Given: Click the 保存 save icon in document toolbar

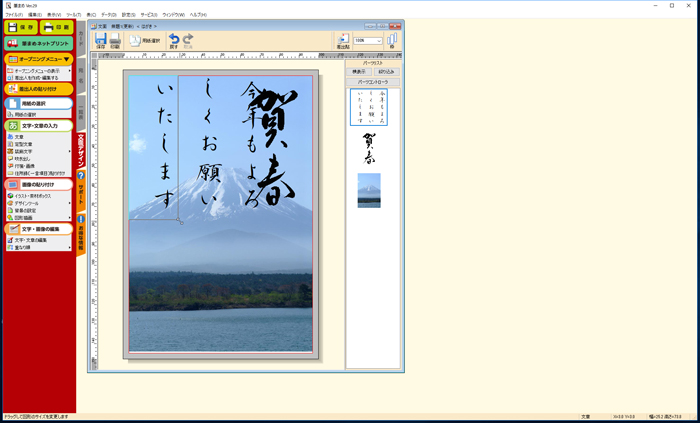Looking at the screenshot, I should click(x=101, y=40).
